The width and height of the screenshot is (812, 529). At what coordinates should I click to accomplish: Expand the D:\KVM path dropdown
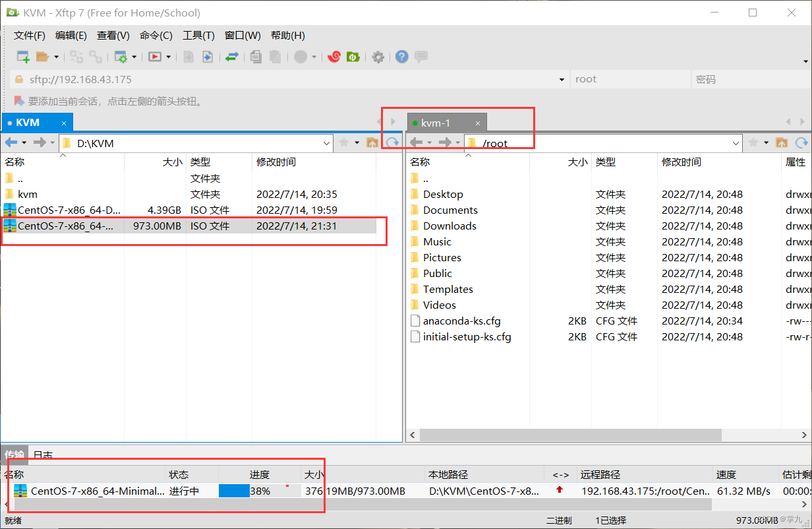(327, 142)
